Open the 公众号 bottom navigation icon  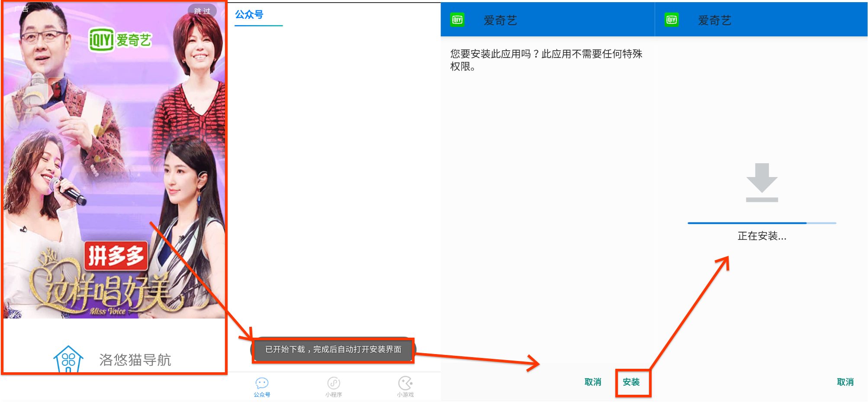pyautogui.click(x=262, y=387)
